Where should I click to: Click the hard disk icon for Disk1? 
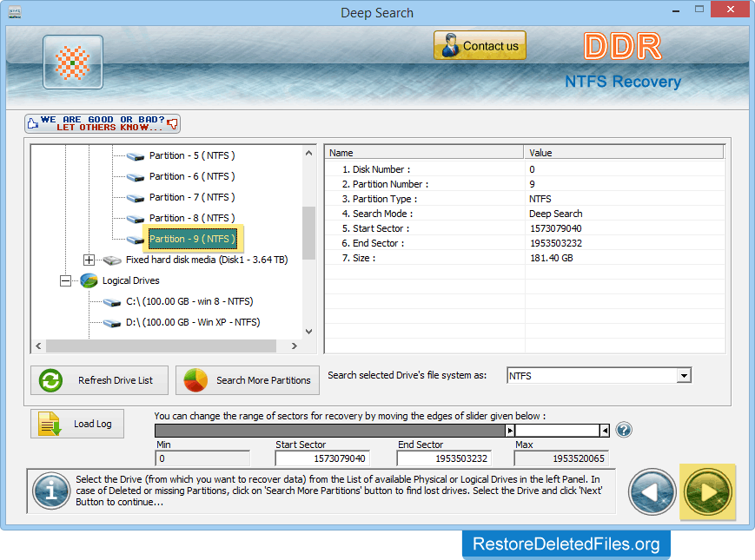pos(112,260)
